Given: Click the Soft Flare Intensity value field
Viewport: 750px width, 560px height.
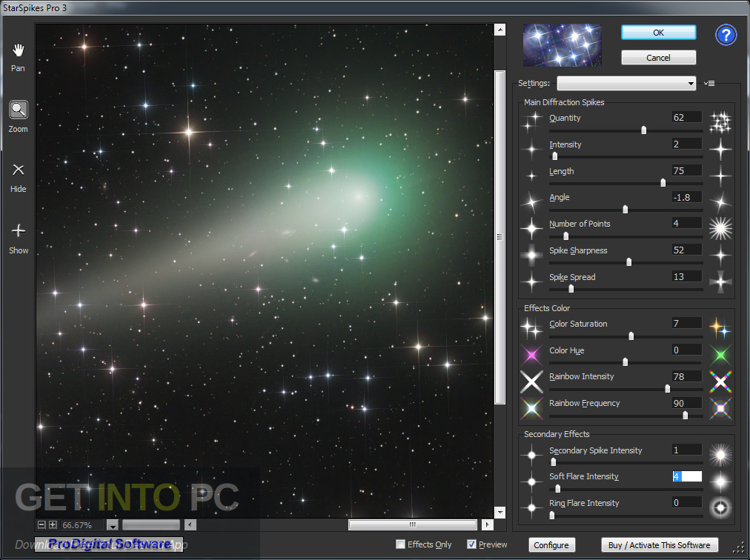Looking at the screenshot, I should 687,476.
